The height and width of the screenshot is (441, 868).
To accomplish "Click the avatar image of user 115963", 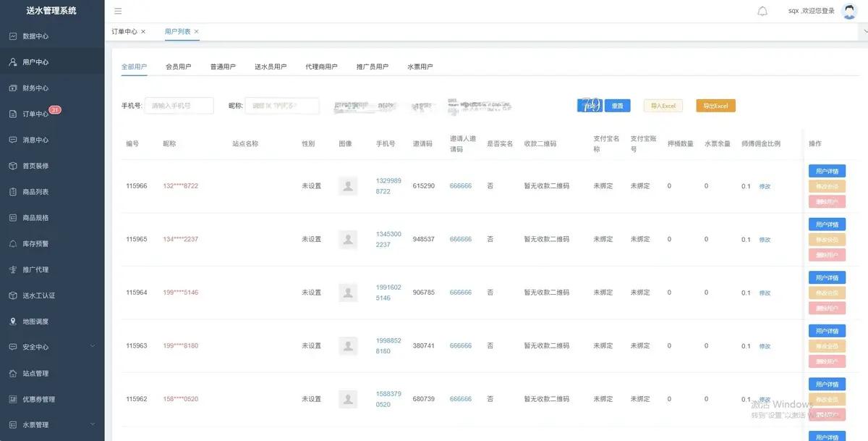I will [x=348, y=345].
